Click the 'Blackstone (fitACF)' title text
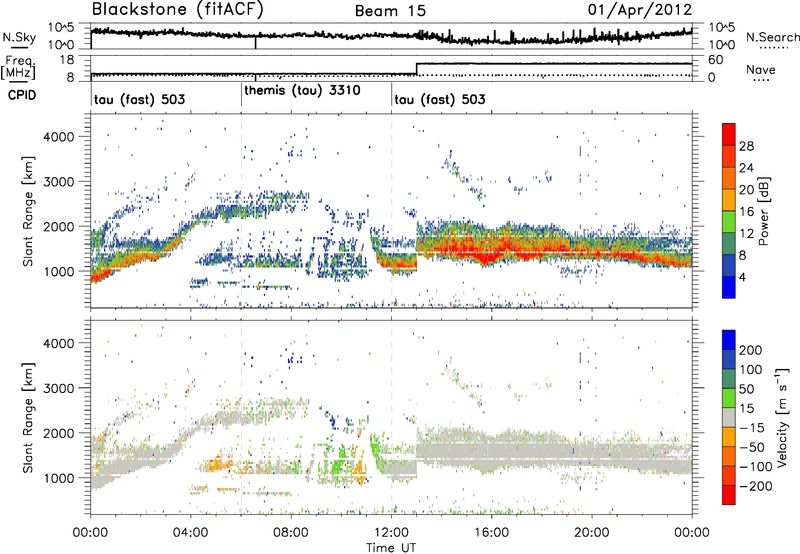 click(x=178, y=10)
